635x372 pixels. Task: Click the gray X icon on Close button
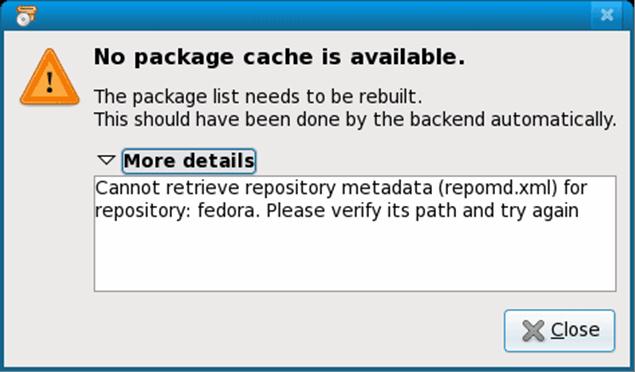click(533, 331)
